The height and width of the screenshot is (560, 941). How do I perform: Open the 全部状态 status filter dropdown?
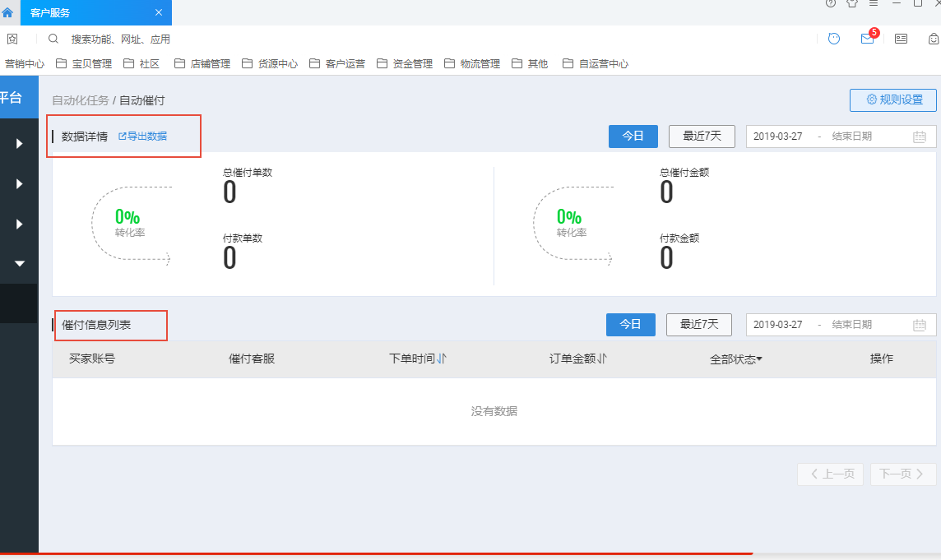tap(735, 359)
